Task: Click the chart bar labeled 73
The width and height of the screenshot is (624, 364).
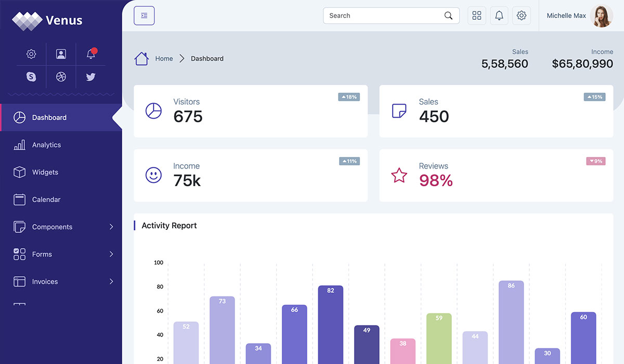Action: coord(222,330)
